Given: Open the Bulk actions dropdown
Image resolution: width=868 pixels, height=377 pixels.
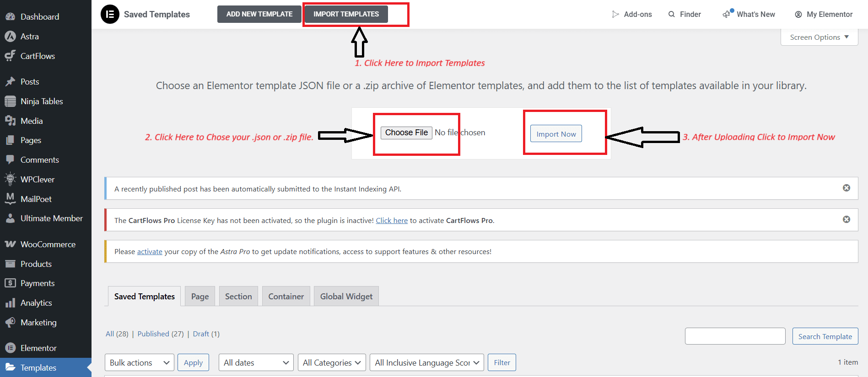Looking at the screenshot, I should (x=140, y=362).
